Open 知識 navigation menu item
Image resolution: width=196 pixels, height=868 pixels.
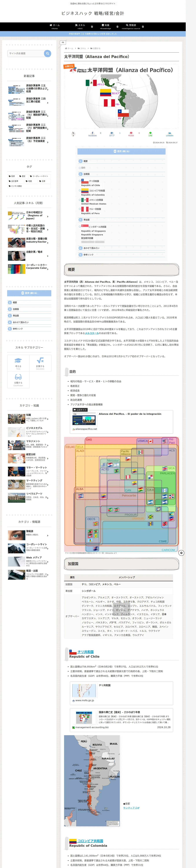point(105,27)
